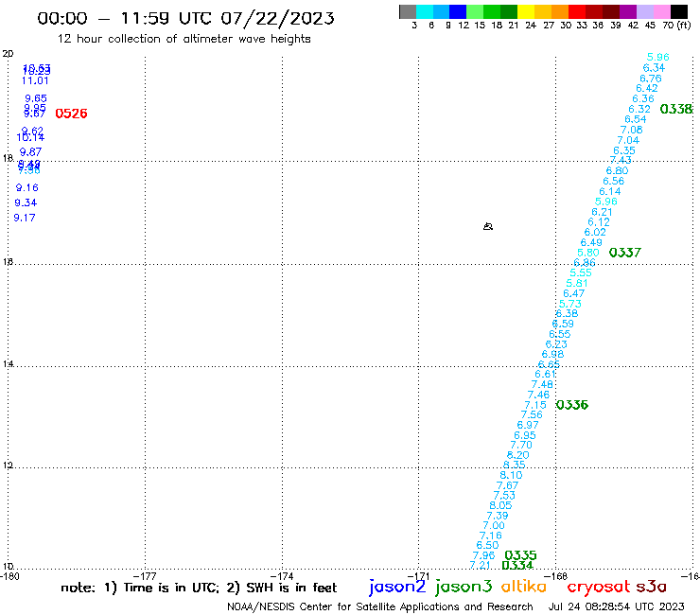Click the 6.34 wave height value
The height and width of the screenshot is (615, 700).
(x=654, y=68)
